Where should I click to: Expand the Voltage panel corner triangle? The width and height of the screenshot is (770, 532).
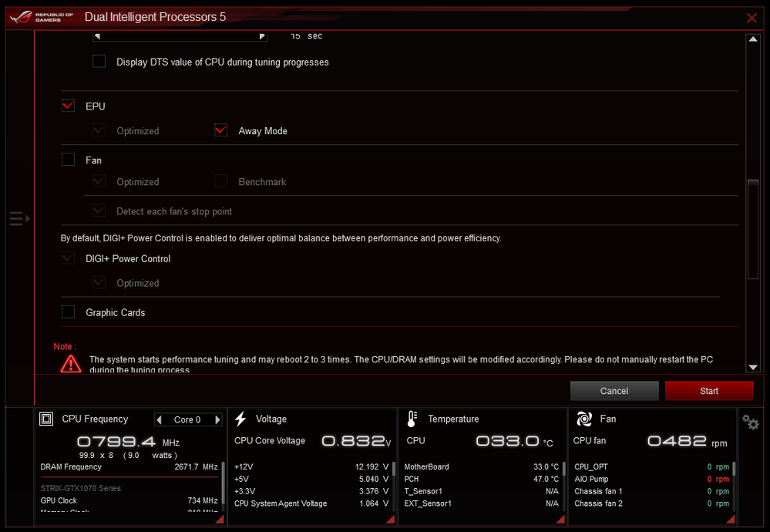pos(389,519)
